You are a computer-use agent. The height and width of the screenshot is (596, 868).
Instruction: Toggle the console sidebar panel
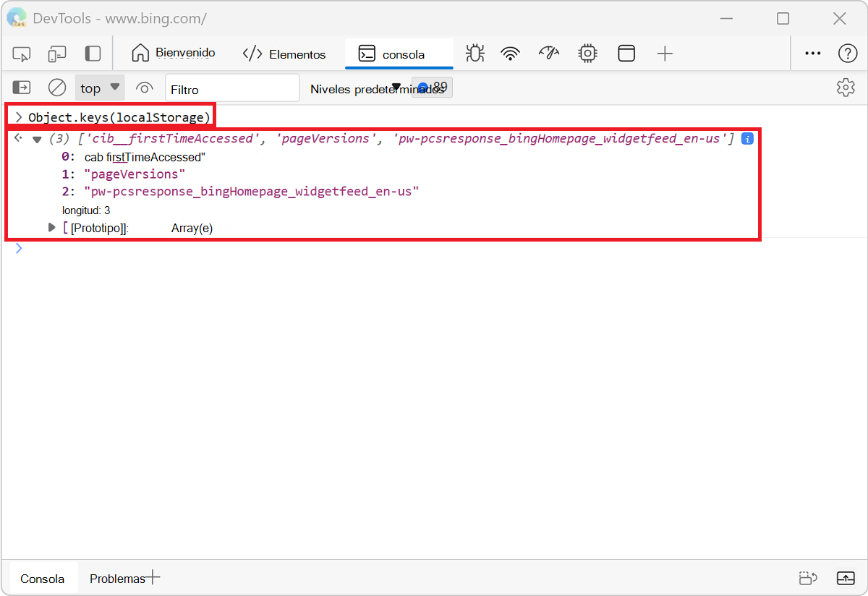point(21,87)
